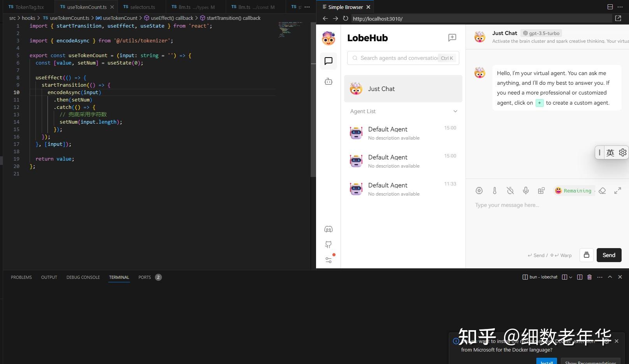Open the model settings in chat input toolbar
This screenshot has width=629, height=364.
click(479, 191)
